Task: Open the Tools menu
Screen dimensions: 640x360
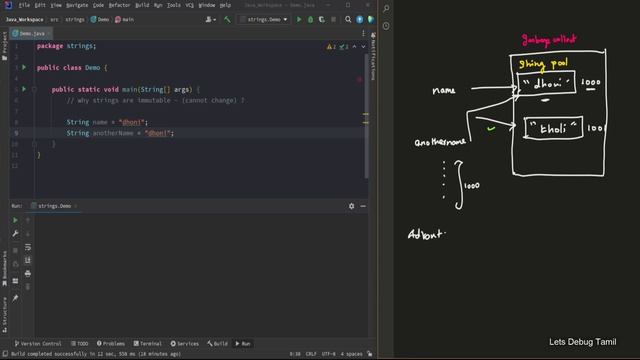Action: [173, 5]
